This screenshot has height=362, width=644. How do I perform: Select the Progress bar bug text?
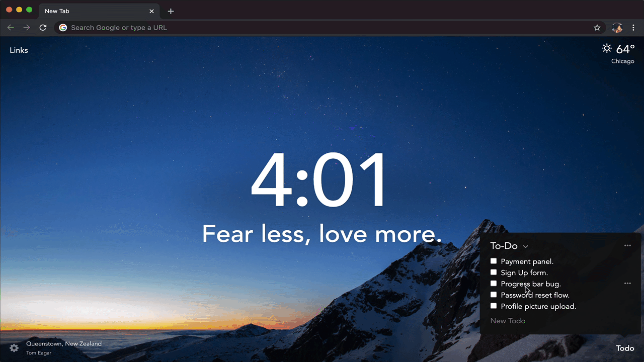[531, 284]
